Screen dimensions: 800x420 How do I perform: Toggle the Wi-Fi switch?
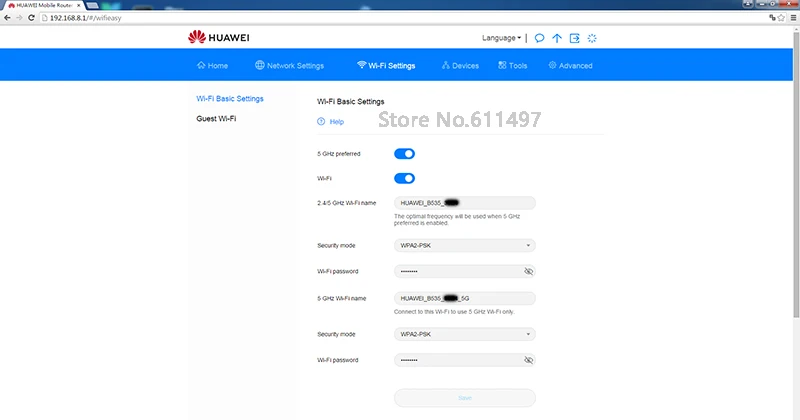[x=405, y=178]
